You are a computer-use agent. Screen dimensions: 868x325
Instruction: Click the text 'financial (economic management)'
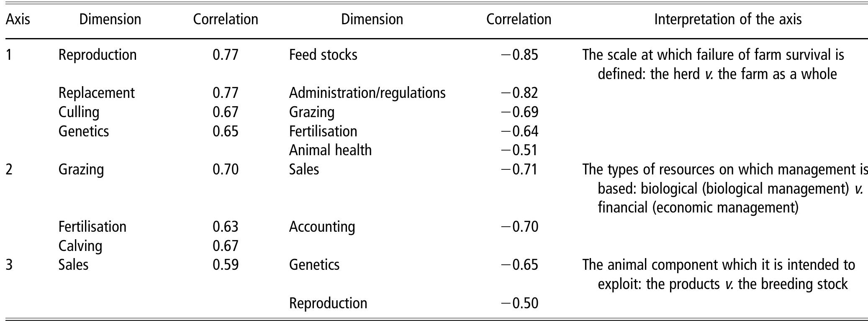698,207
